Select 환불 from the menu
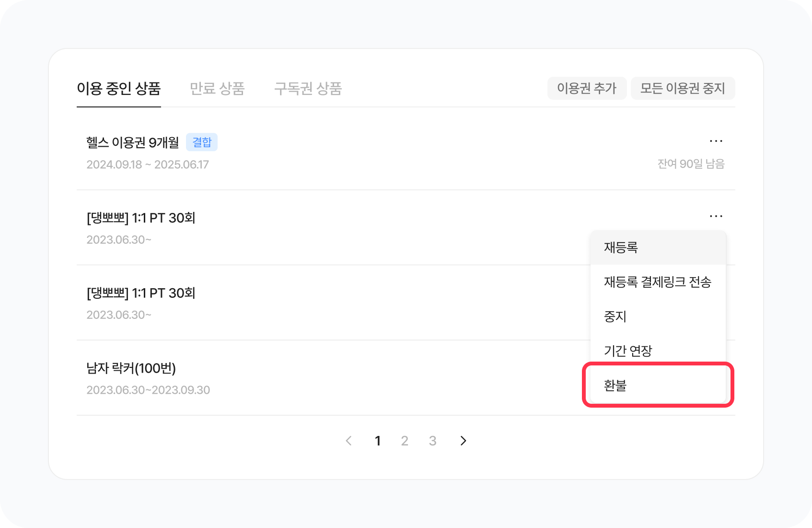This screenshot has width=812, height=528. [x=615, y=386]
